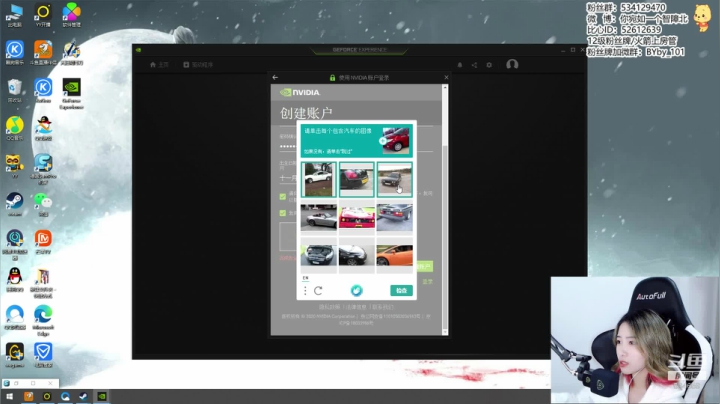Screen dimensions: 720x404
Task: Deselect the black car with pink reflection tile
Action: click(x=356, y=180)
